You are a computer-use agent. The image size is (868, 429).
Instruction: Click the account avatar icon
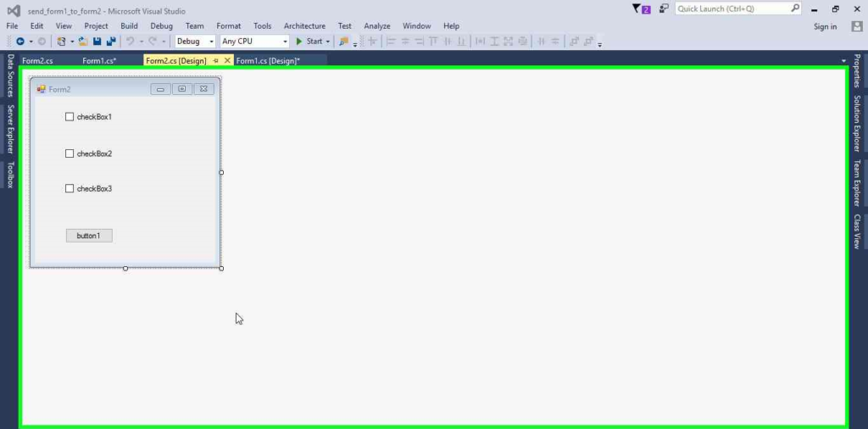tap(857, 26)
